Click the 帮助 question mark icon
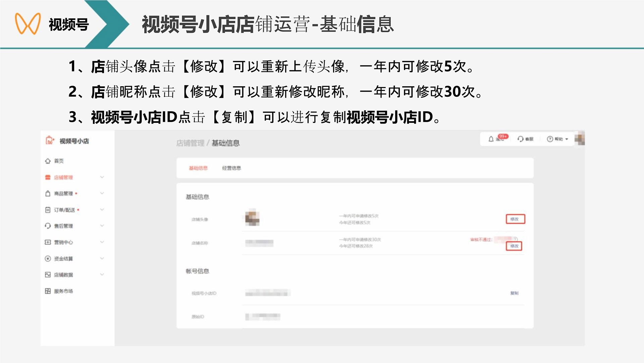644x363 pixels. pos(550,139)
